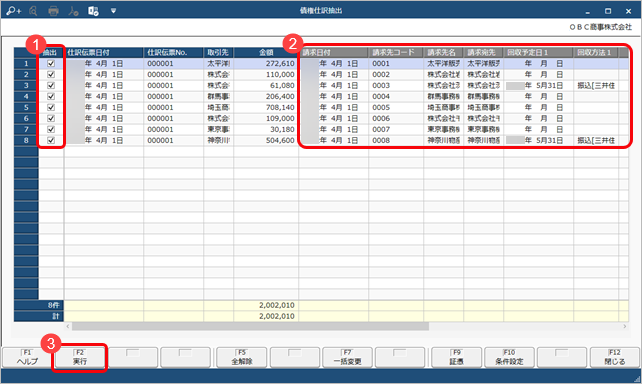Select row header number 8
The height and width of the screenshot is (384, 642).
pyautogui.click(x=26, y=140)
